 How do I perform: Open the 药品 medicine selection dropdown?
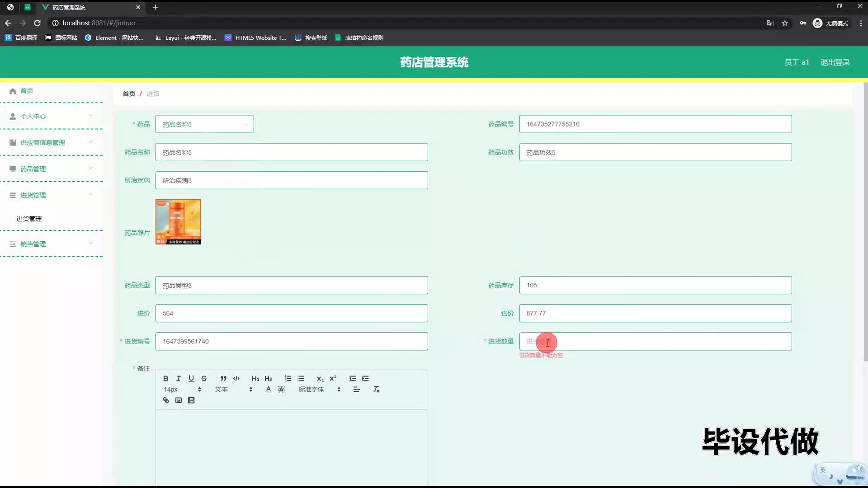pos(204,124)
